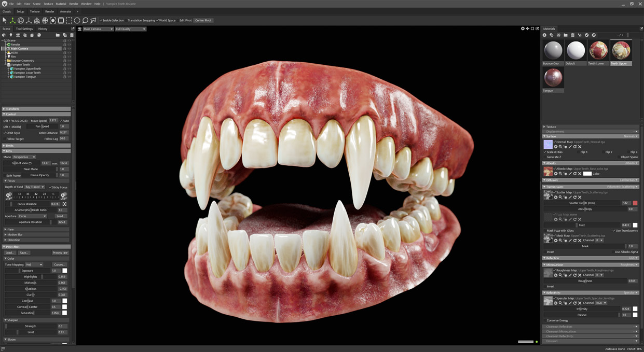Image resolution: width=644 pixels, height=352 pixels.
Task: Toggle Sticky Focus in the Focus section
Action: pyautogui.click(x=50, y=187)
